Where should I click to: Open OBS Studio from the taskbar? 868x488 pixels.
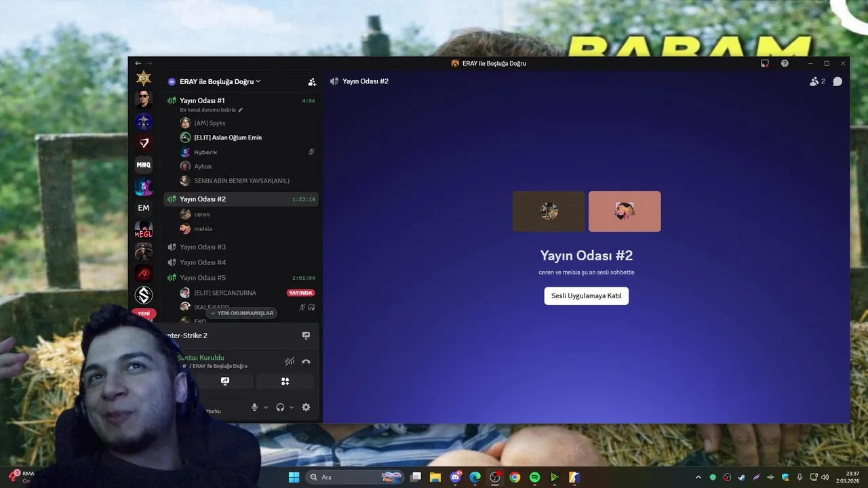coord(495,477)
